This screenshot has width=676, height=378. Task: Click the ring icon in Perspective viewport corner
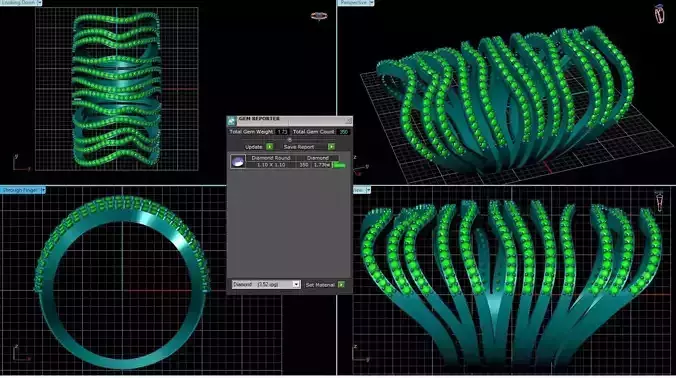(x=659, y=14)
